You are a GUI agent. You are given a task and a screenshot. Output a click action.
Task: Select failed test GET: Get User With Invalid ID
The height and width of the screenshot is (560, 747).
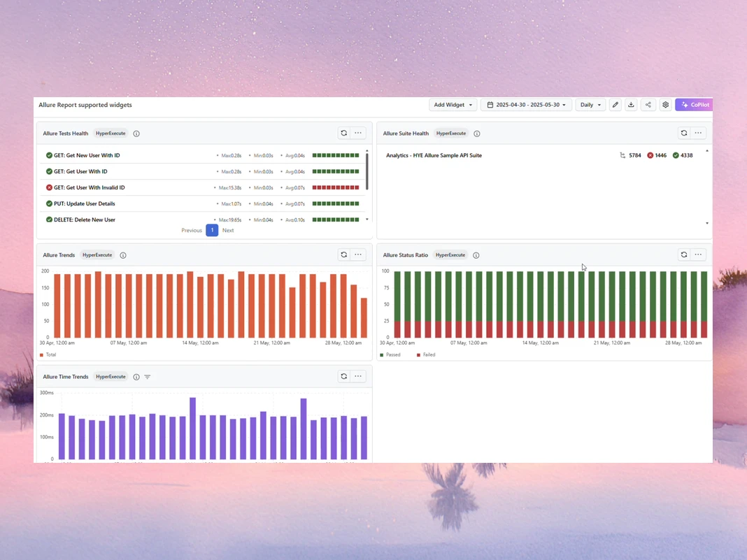(202, 187)
